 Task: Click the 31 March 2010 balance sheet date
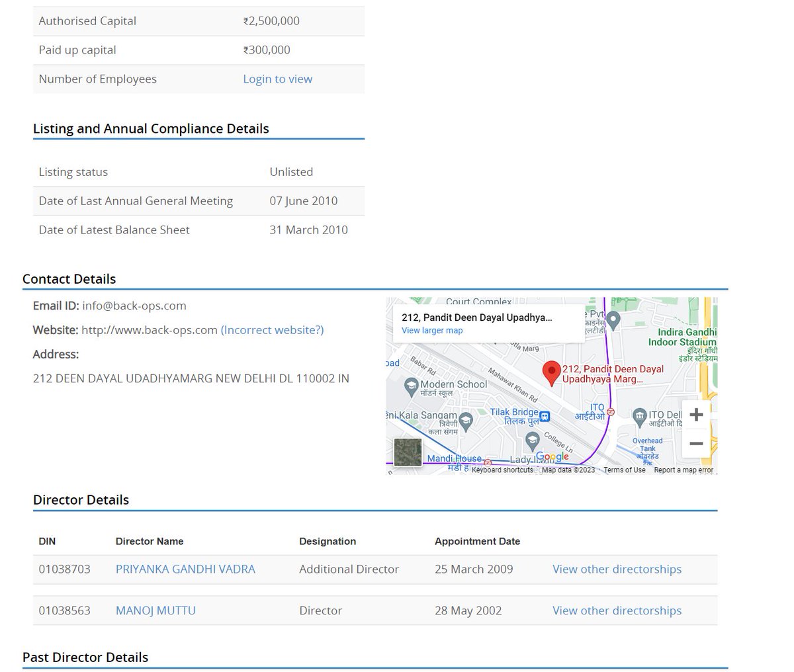[x=308, y=230]
